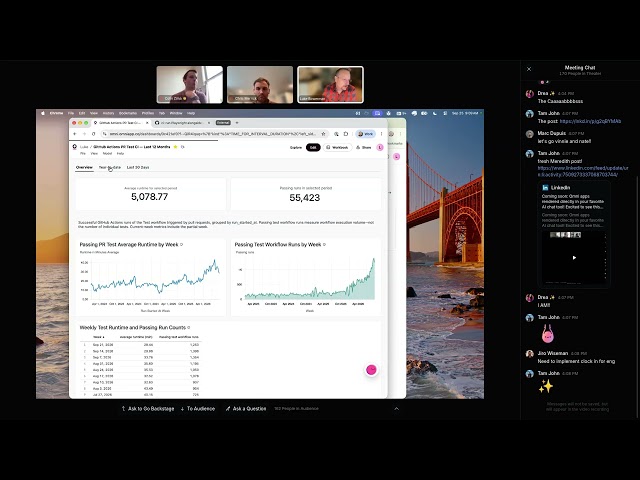Click the browser forward arrow

click(x=84, y=134)
